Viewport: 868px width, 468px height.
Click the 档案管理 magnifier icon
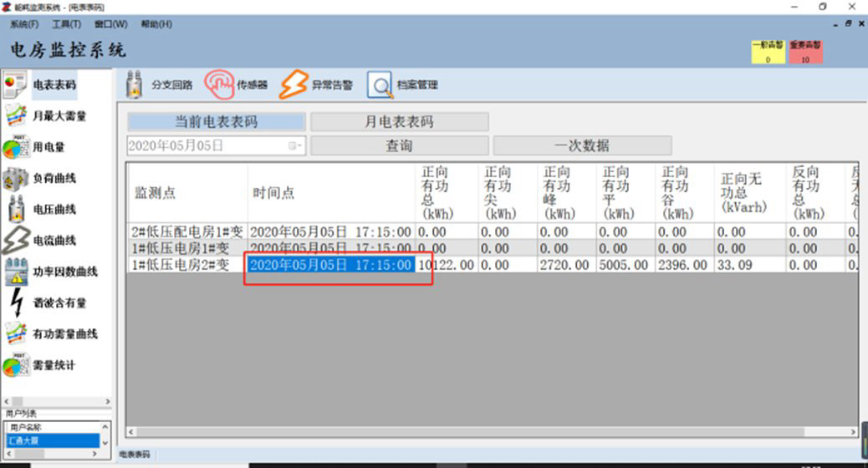point(380,84)
